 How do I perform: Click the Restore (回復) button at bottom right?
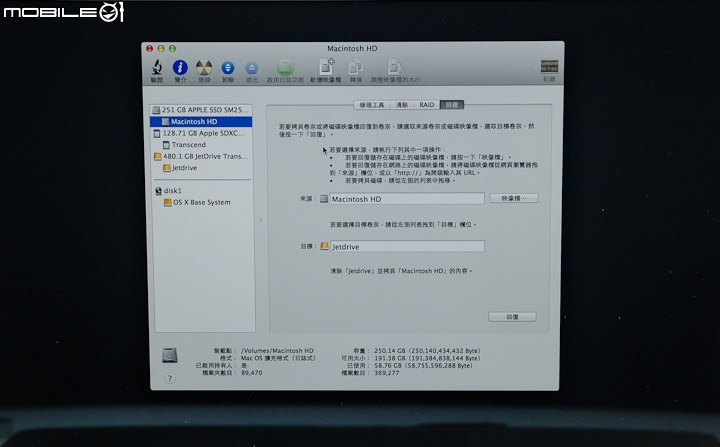coord(512,317)
